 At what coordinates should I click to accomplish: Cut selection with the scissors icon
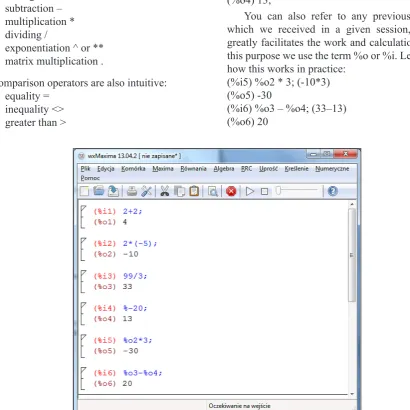pos(165,191)
